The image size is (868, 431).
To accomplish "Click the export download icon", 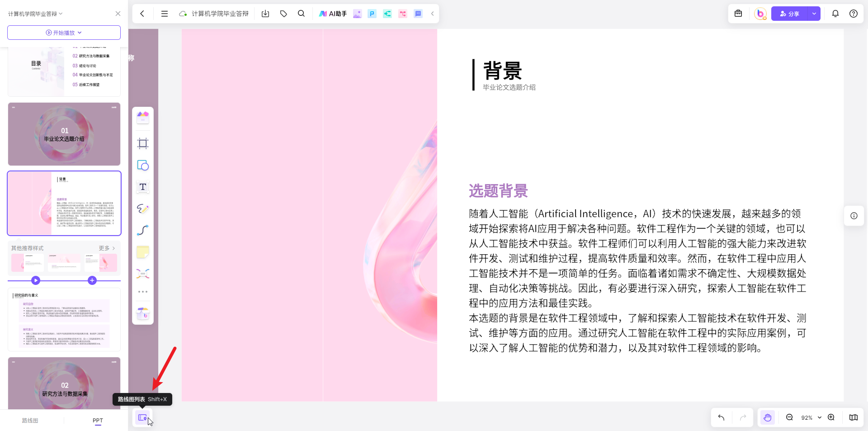I will (265, 14).
